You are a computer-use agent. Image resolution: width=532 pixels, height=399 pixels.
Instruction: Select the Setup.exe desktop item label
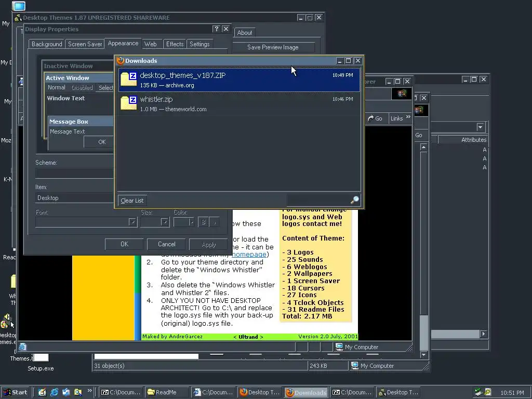[41, 368]
